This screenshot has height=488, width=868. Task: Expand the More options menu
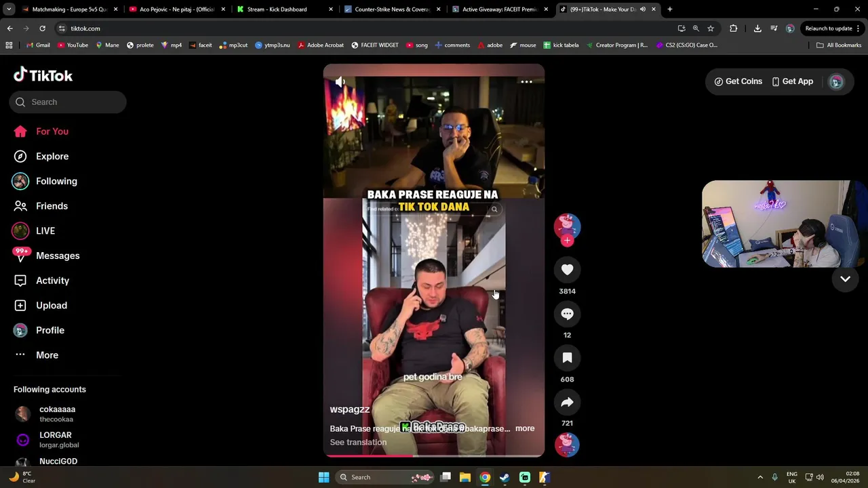coord(36,355)
